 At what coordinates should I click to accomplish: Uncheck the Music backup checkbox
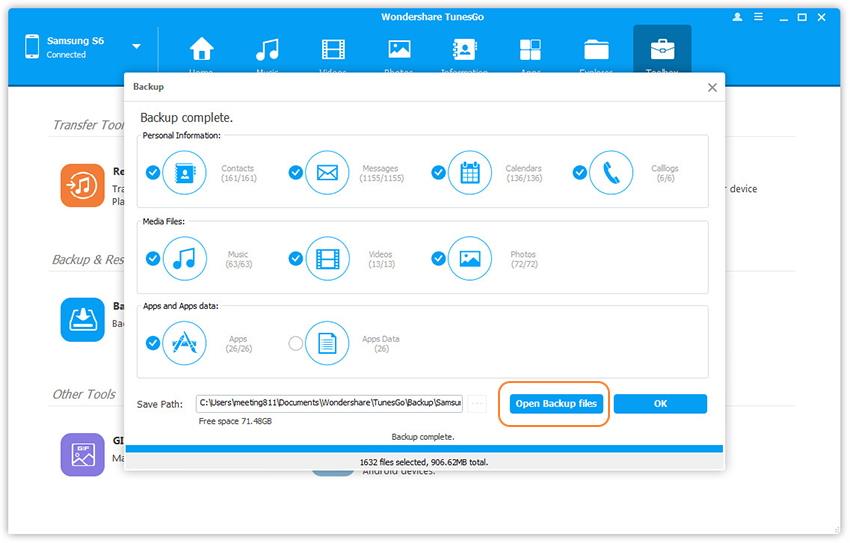tap(153, 258)
